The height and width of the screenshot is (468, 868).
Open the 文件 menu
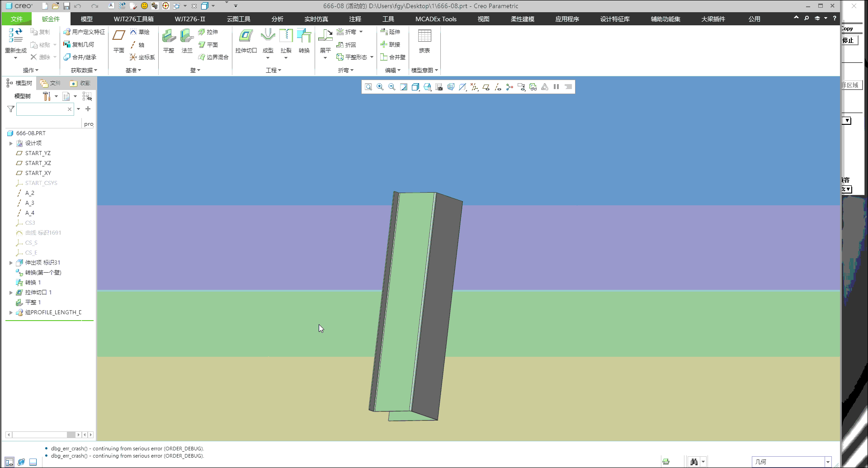click(x=17, y=19)
